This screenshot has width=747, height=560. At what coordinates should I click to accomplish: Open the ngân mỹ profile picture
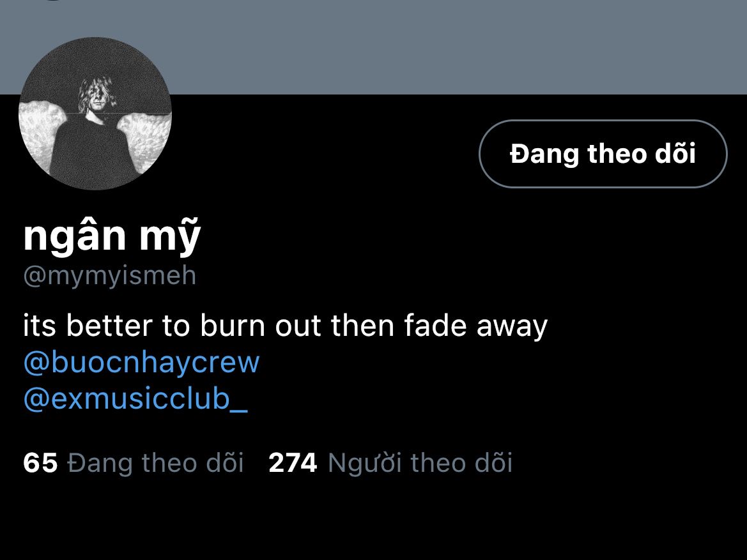click(95, 114)
